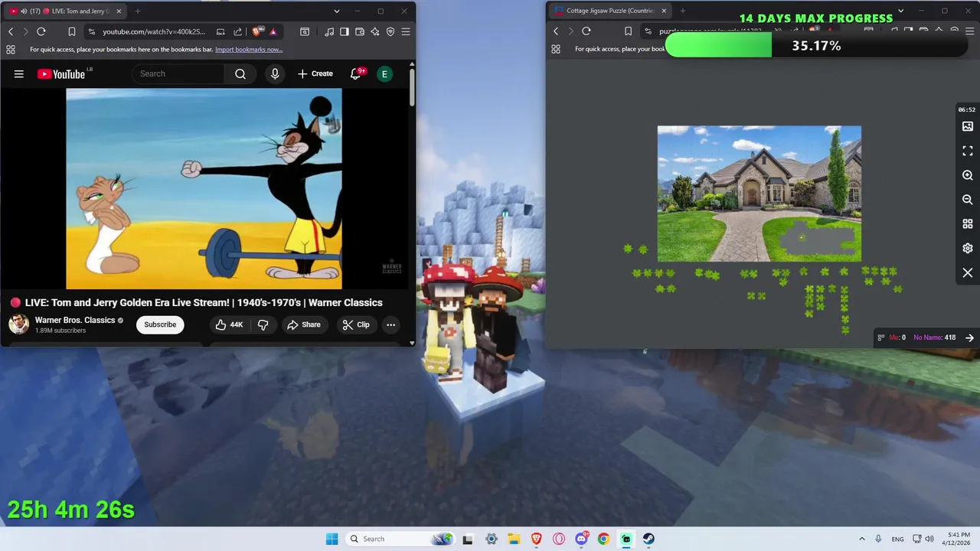Open the Clip tool for the video
The width and height of the screenshot is (980, 551).
click(356, 324)
